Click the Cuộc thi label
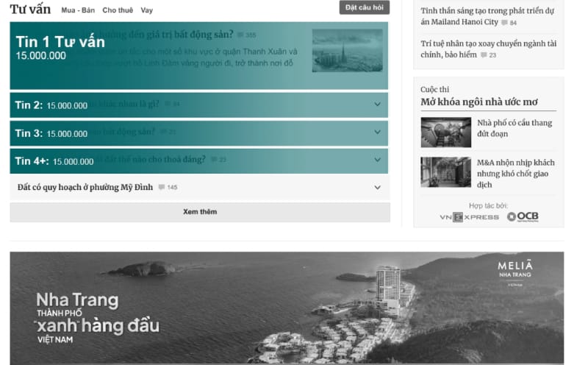This screenshot has width=588, height=365. pos(434,89)
